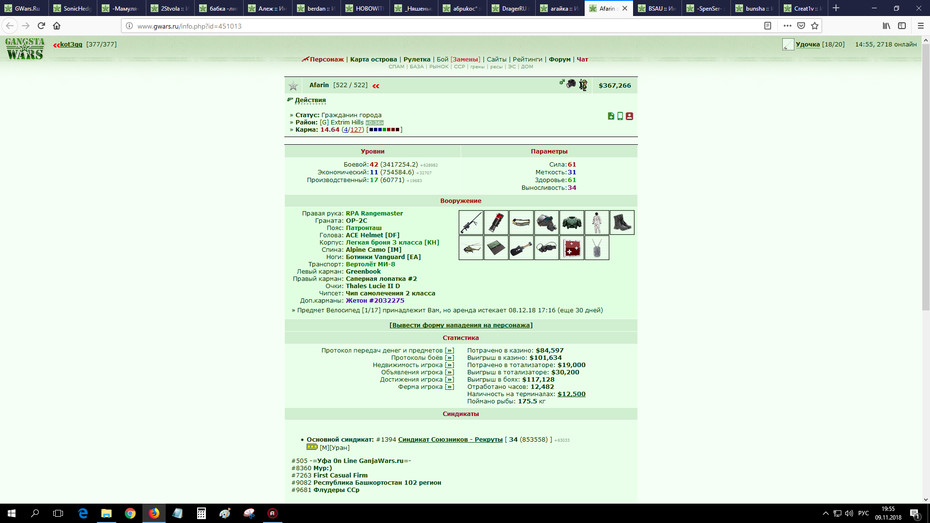Switch to the GWars.Ru browser tab
Image resolution: width=930 pixels, height=523 pixels.
[x=24, y=8]
